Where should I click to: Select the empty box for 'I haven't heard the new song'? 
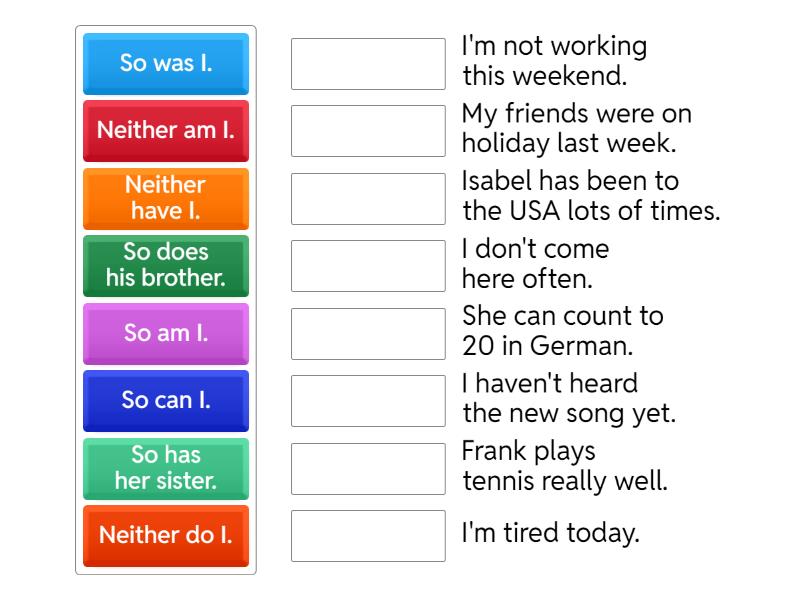click(x=368, y=401)
